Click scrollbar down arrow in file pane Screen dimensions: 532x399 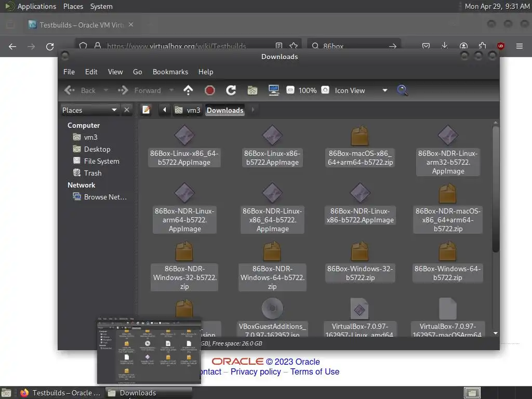495,333
